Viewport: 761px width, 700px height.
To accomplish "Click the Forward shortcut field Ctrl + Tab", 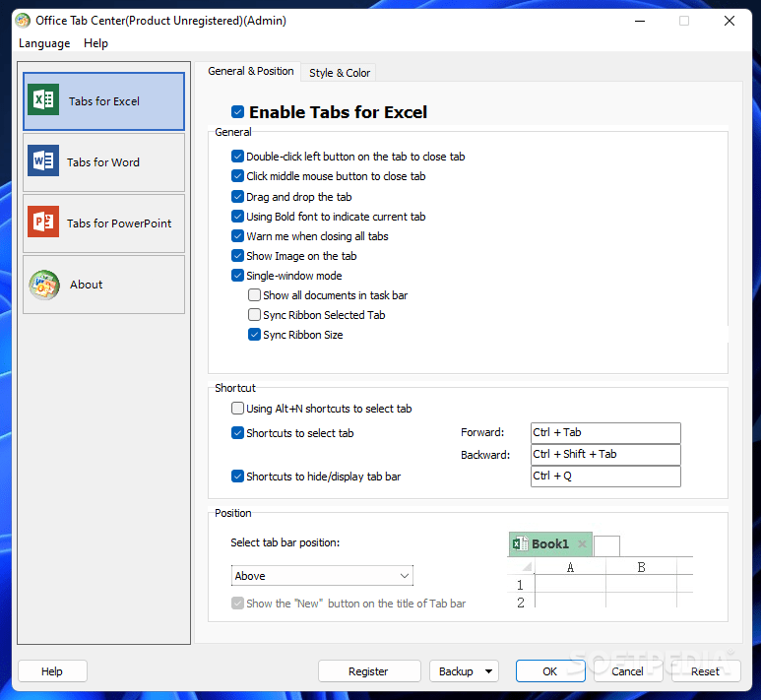I will coord(605,433).
